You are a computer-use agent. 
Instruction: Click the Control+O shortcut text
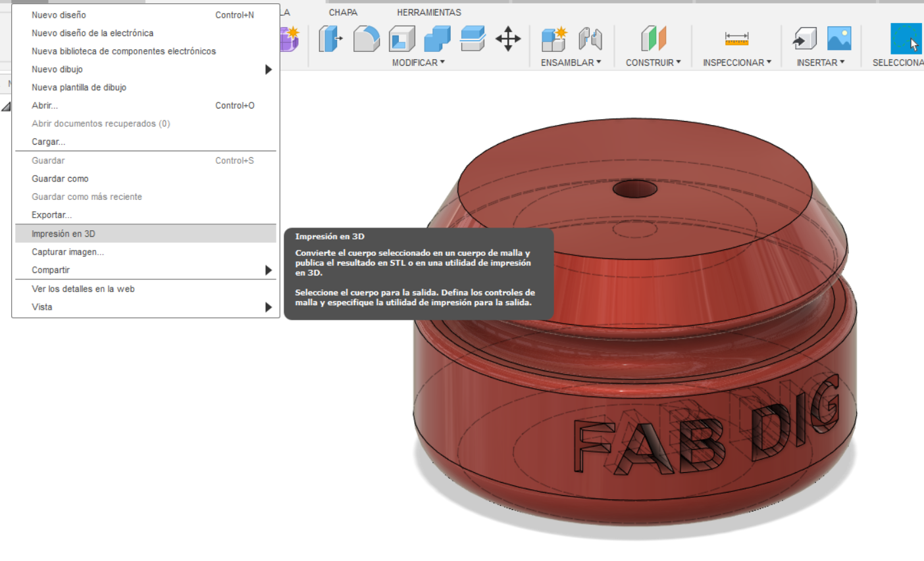tap(235, 105)
